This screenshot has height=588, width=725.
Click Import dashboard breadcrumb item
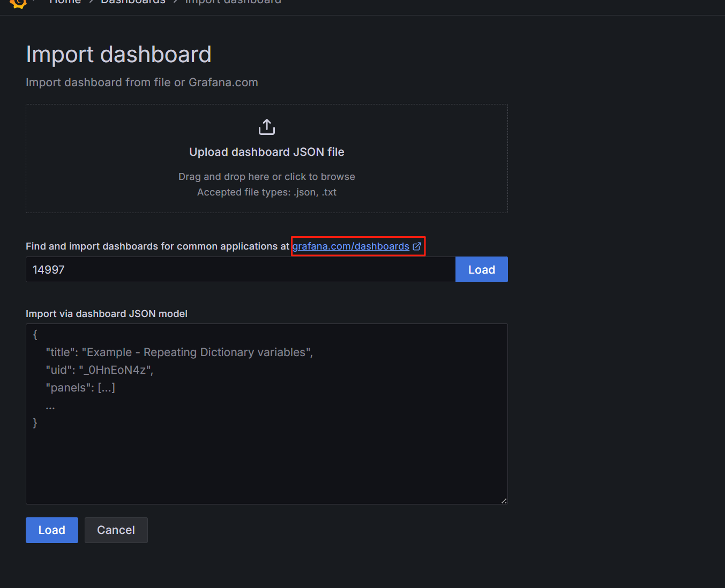coord(233,2)
